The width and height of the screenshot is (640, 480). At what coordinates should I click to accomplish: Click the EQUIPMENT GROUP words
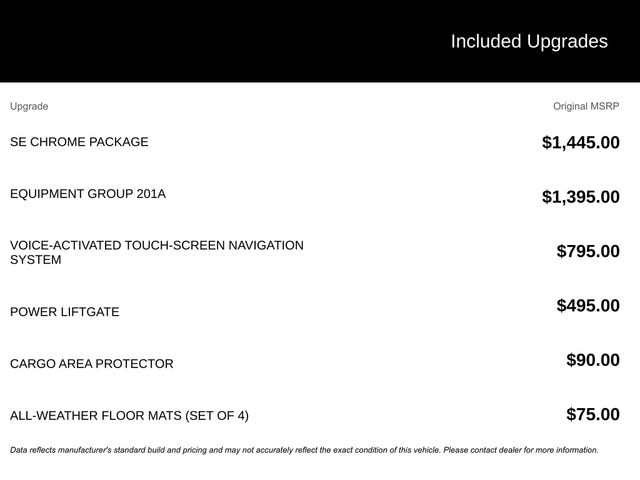[x=72, y=194]
